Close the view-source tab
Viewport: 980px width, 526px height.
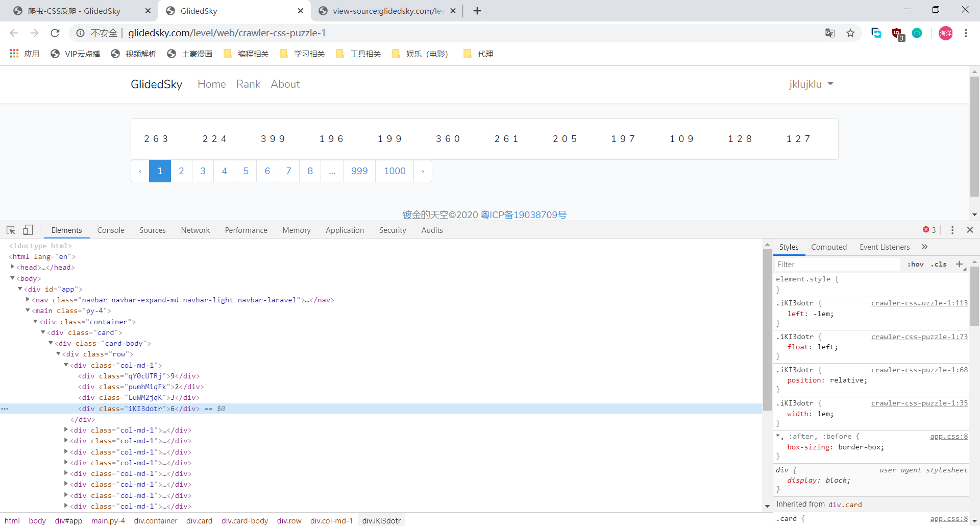click(453, 11)
